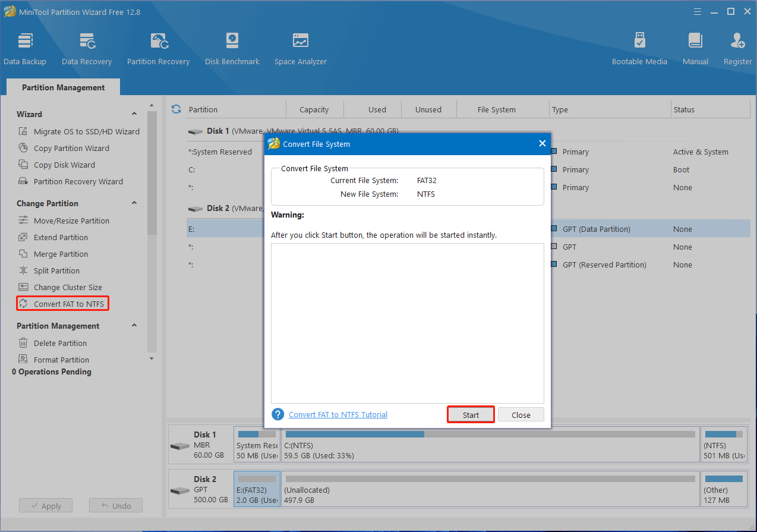Select GPT (Reserved Partition) type cell
Viewport: 757px width, 532px height.
604,265
